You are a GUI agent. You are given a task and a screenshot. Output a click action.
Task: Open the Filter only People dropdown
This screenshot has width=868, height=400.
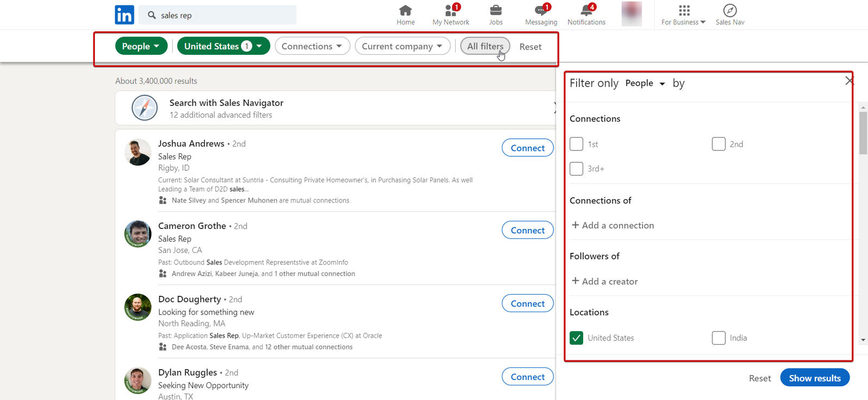coord(645,83)
